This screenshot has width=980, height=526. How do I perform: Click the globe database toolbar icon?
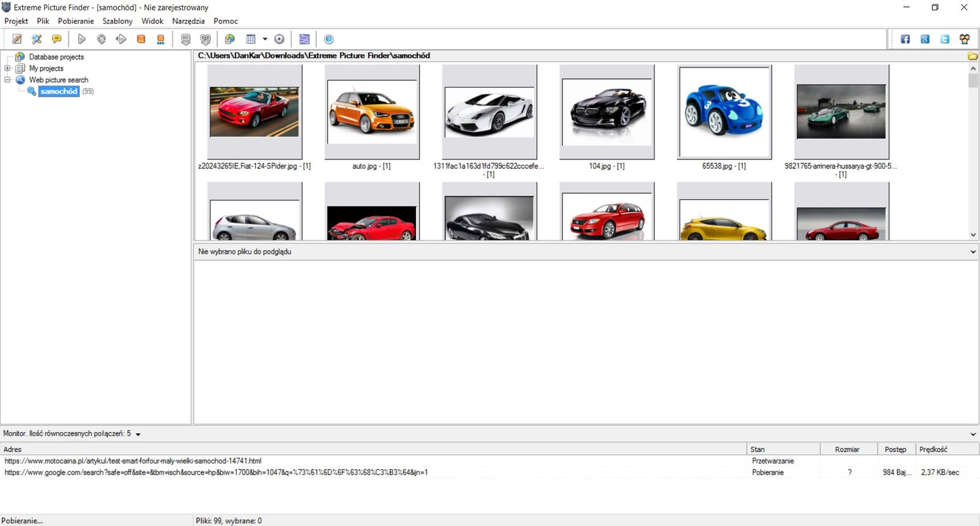230,39
